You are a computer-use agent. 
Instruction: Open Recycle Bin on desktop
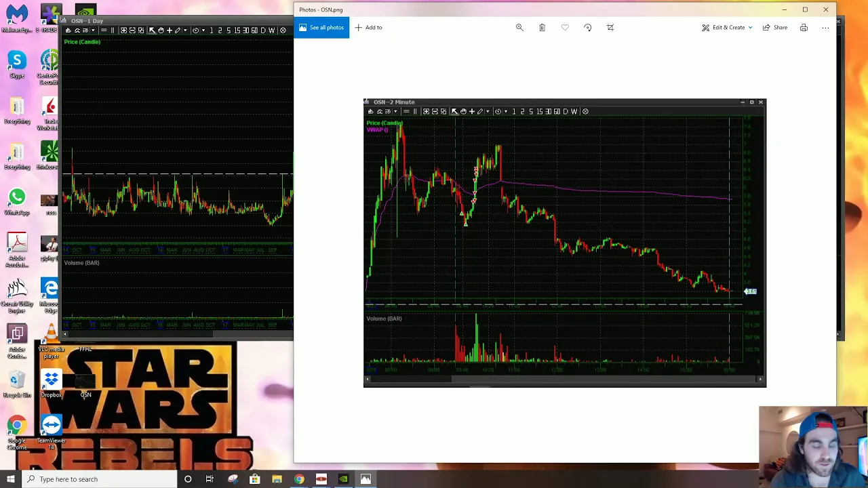[17, 384]
